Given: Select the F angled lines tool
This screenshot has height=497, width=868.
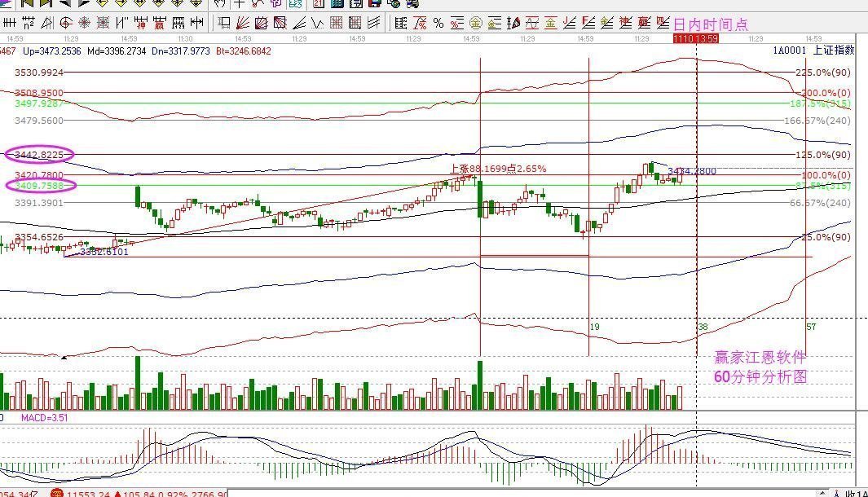Looking at the screenshot, I should point(588,23).
